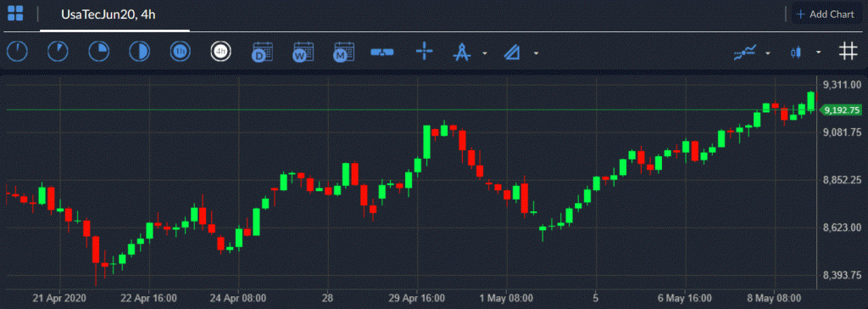The height and width of the screenshot is (309, 868).
Task: Expand the triangle ruler tool dropdown arrow
Action: pos(536,53)
